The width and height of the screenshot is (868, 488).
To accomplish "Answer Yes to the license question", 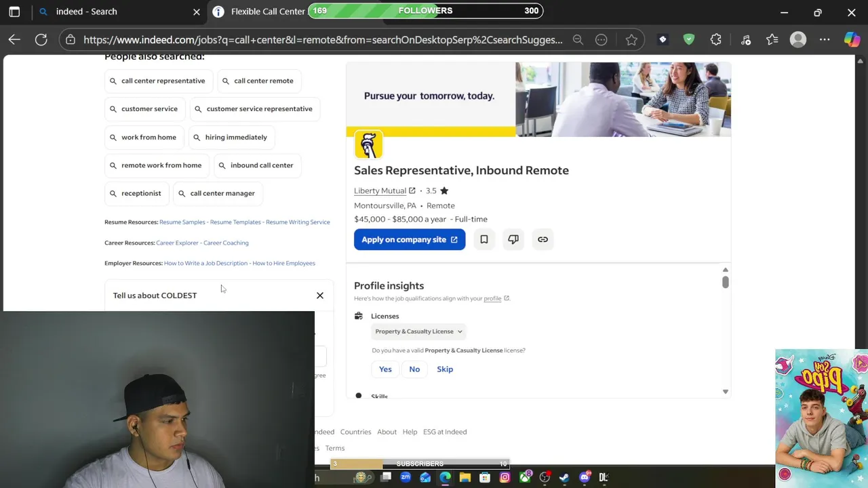I will coord(385,369).
